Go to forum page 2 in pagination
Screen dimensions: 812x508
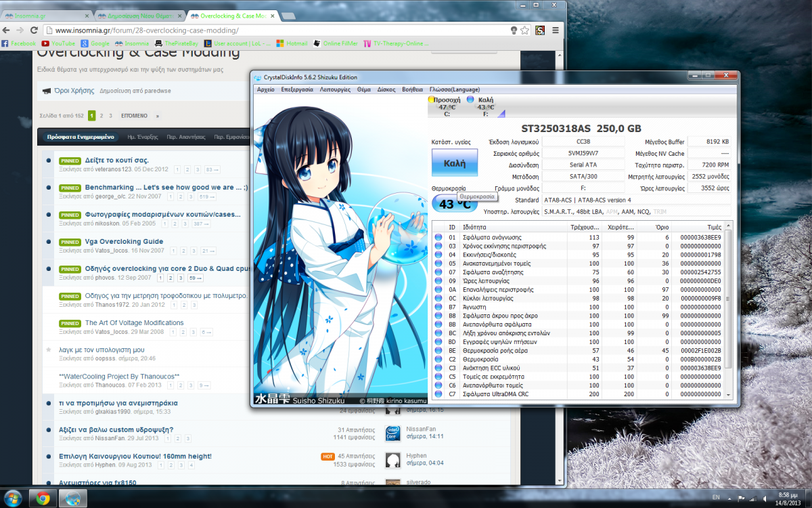[x=101, y=116]
